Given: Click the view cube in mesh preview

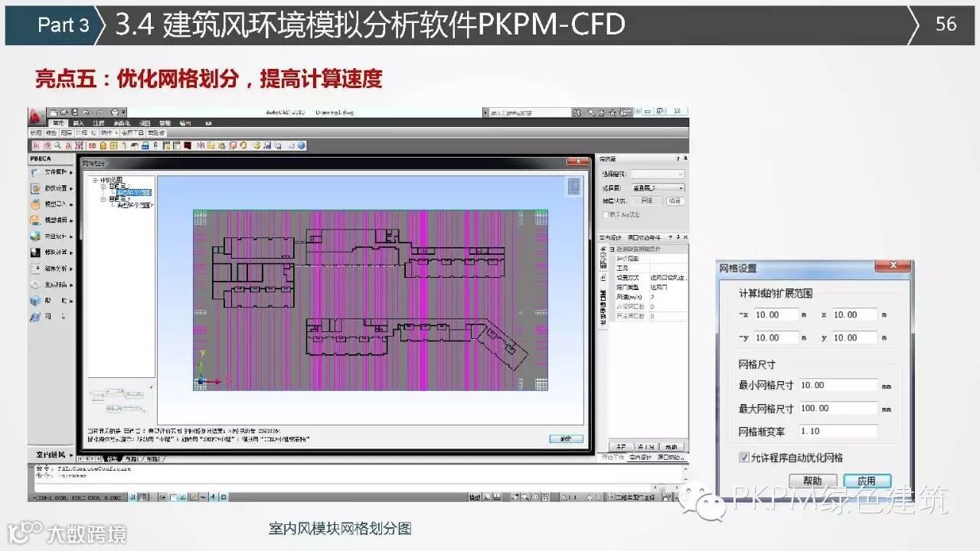Looking at the screenshot, I should [x=573, y=186].
